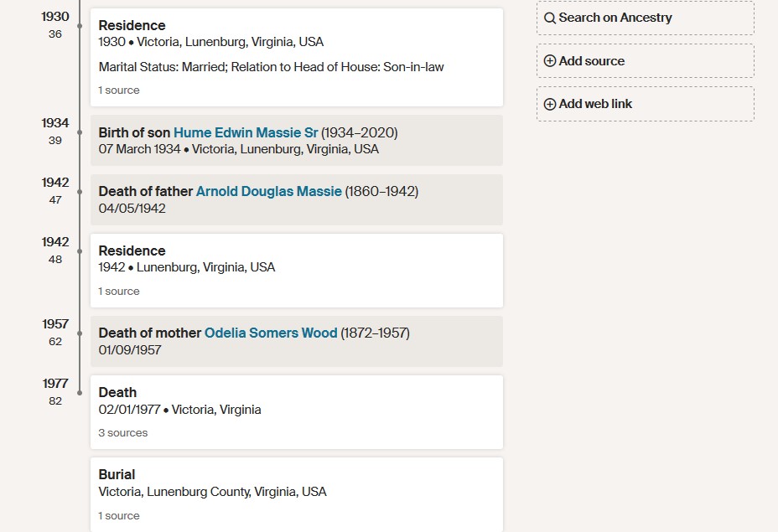The height and width of the screenshot is (532, 778).
Task: Select the 1930 Residence event card
Action: (297, 58)
